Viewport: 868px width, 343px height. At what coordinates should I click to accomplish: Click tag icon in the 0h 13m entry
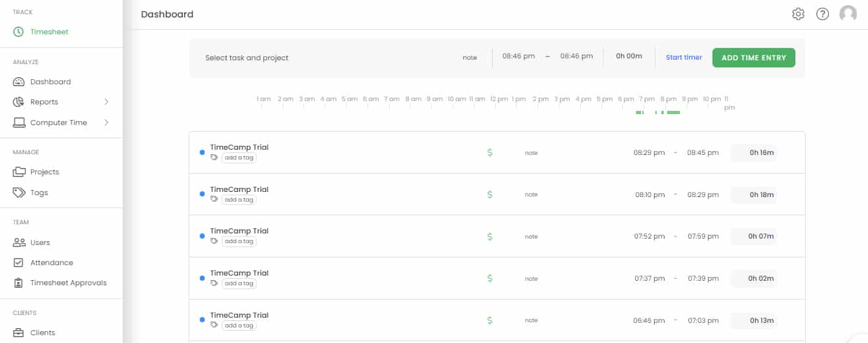pyautogui.click(x=215, y=325)
